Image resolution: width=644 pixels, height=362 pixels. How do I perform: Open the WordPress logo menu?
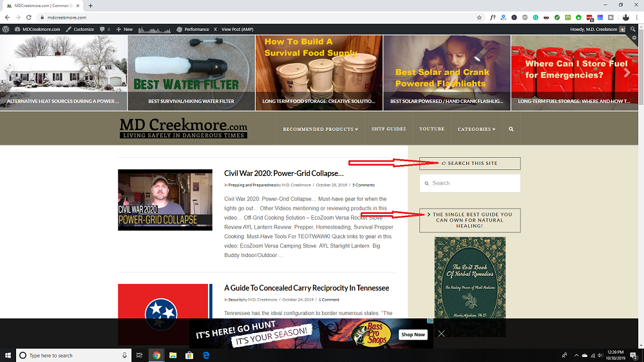click(6, 29)
